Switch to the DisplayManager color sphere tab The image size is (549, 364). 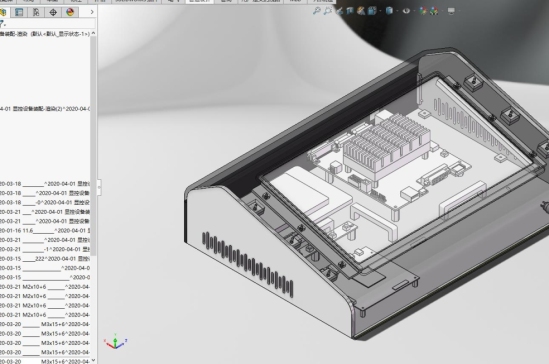point(70,12)
